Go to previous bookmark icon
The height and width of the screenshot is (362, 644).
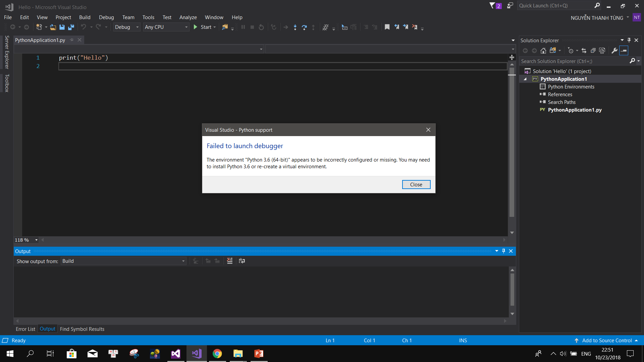tap(396, 27)
